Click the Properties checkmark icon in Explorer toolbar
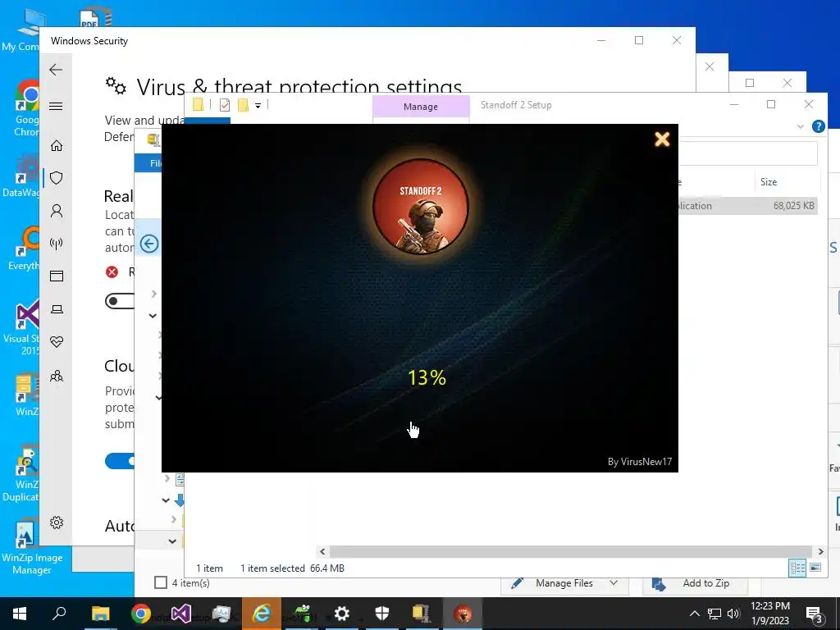 click(x=225, y=105)
